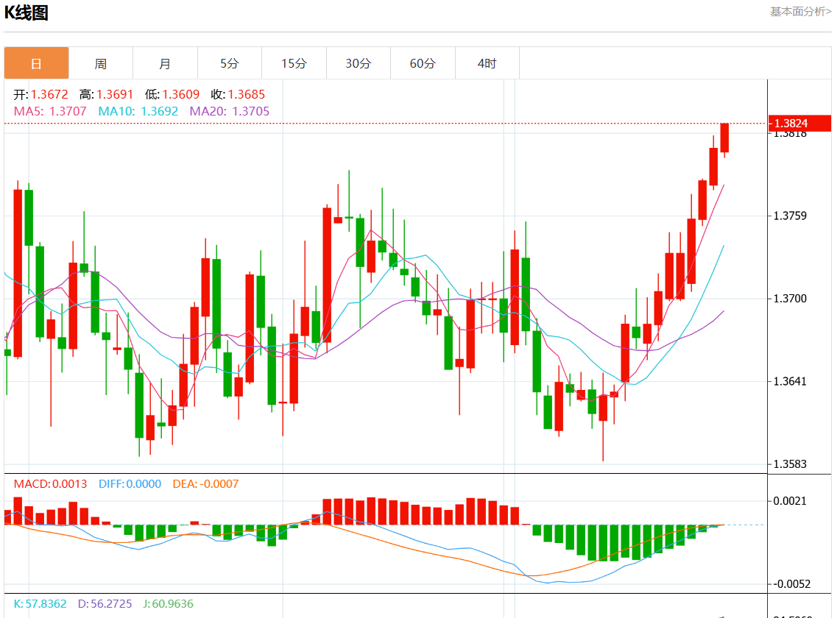Select the 日 daily chart tab
The width and height of the screenshot is (840, 618).
[36, 63]
